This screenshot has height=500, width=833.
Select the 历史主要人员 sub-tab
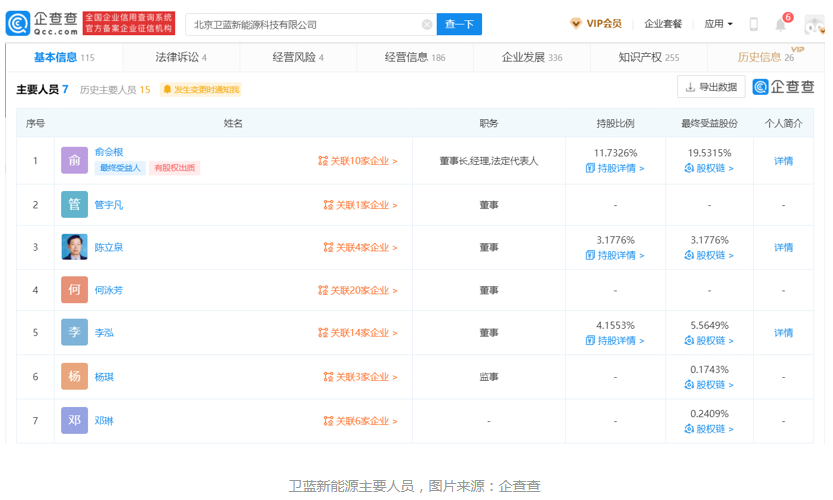(x=114, y=90)
